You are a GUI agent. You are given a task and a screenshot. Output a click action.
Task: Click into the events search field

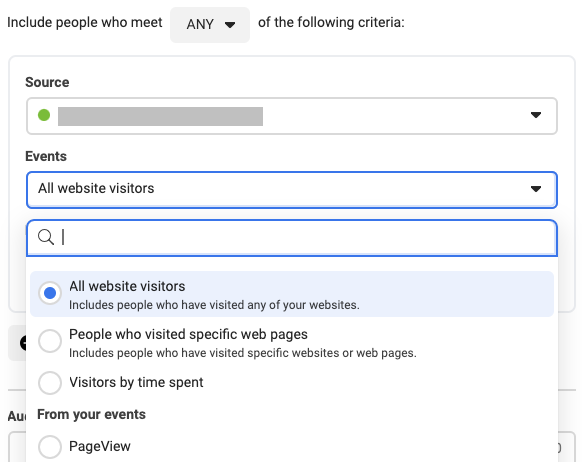coord(292,237)
